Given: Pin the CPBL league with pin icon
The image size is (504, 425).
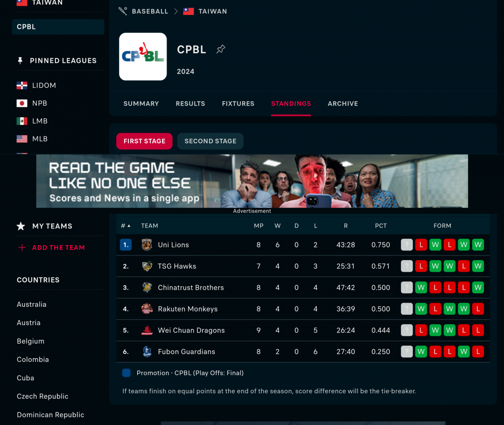Looking at the screenshot, I should pos(220,49).
